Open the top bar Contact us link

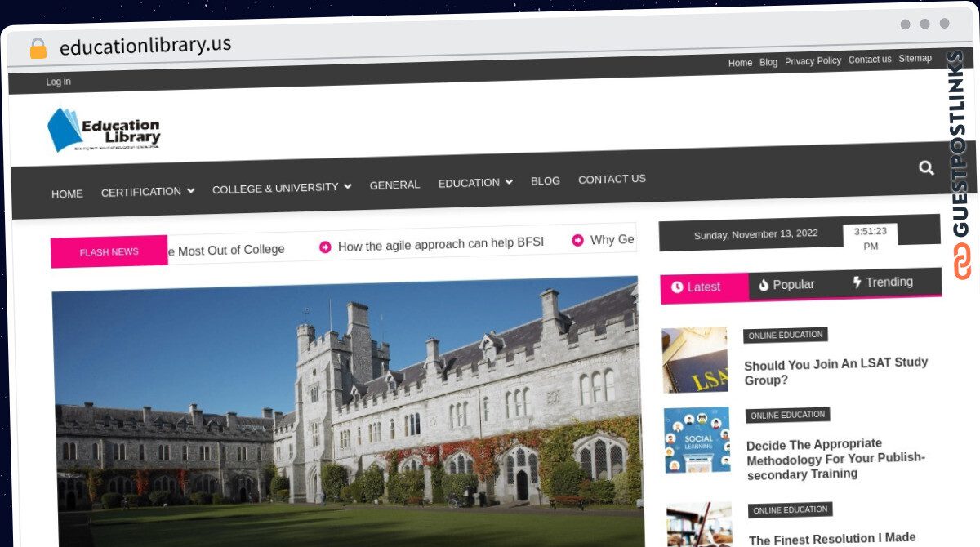coord(870,60)
